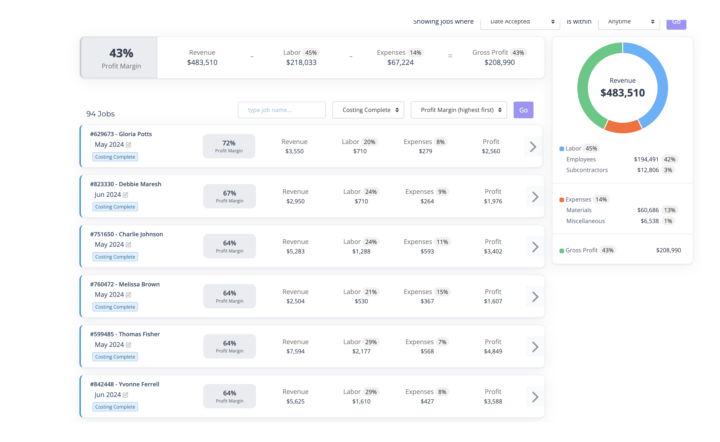The height and width of the screenshot is (442, 720).
Task: Open Charlie Johnson job details arrow
Action: (535, 247)
